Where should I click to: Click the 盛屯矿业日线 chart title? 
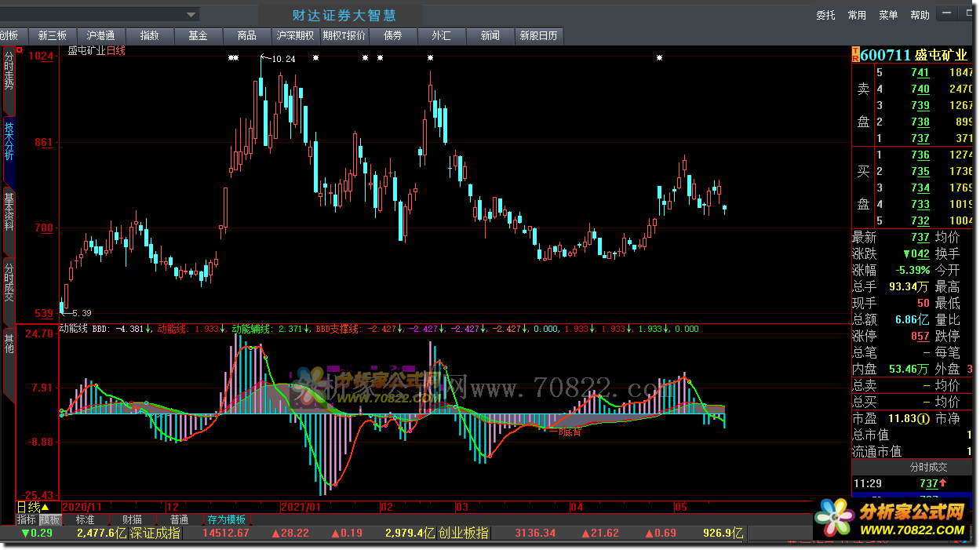tap(97, 50)
